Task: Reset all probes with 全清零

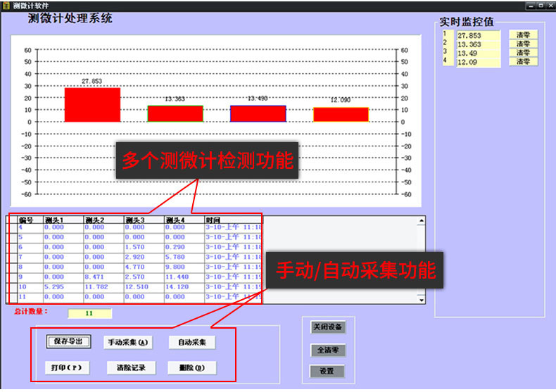Action: coord(327,350)
